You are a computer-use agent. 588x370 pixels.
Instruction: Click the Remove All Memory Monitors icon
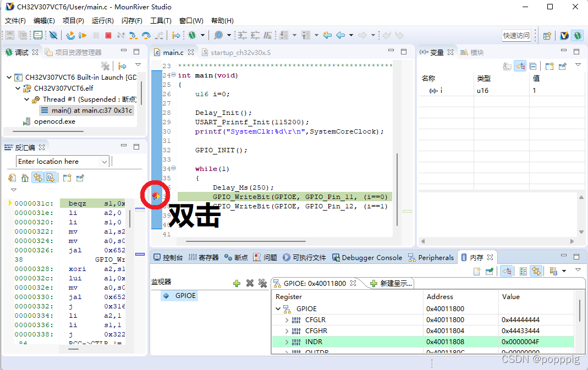click(x=263, y=283)
